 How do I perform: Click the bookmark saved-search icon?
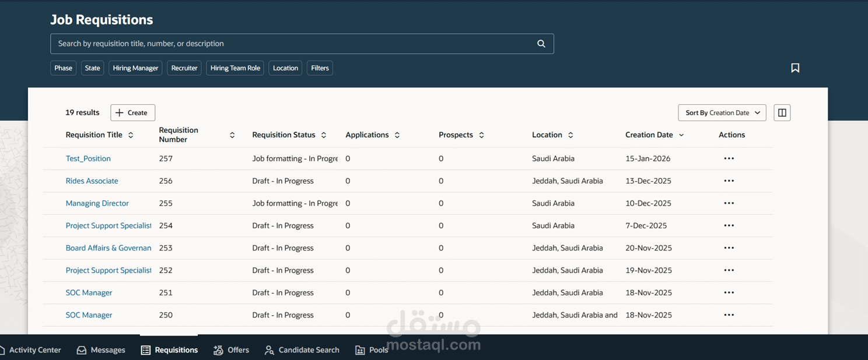[x=795, y=68]
